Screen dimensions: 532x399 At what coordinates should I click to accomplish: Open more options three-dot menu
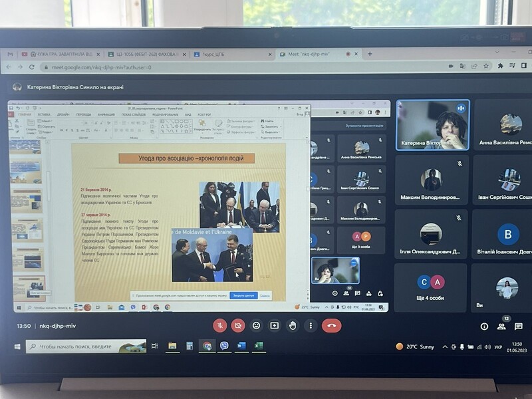(x=310, y=326)
